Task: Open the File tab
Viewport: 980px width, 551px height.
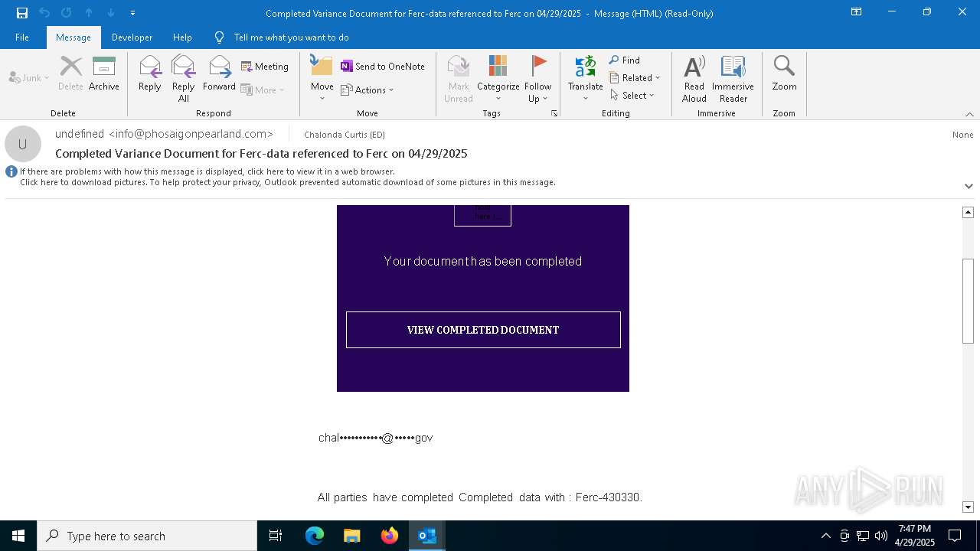Action: pyautogui.click(x=22, y=37)
